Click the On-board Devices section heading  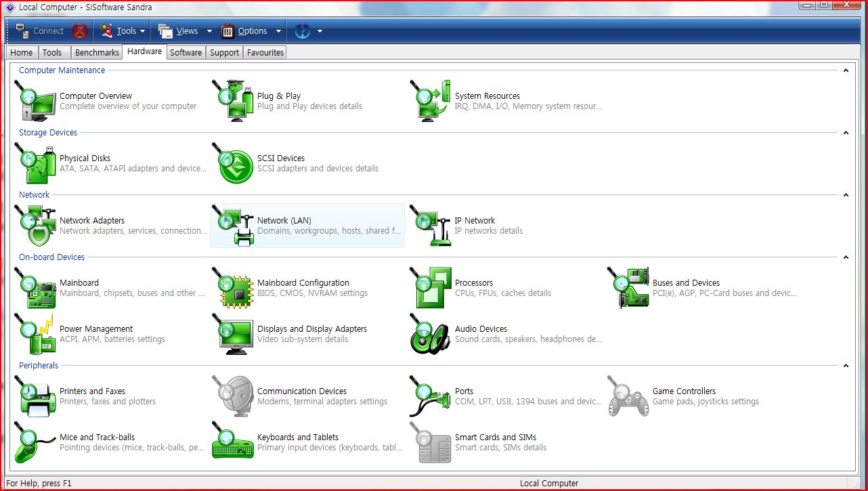52,257
